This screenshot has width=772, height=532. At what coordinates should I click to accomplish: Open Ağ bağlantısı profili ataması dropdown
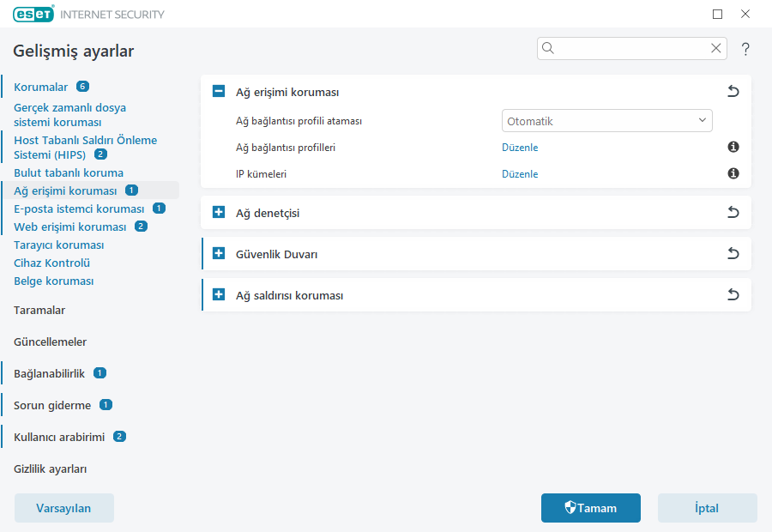(x=607, y=121)
